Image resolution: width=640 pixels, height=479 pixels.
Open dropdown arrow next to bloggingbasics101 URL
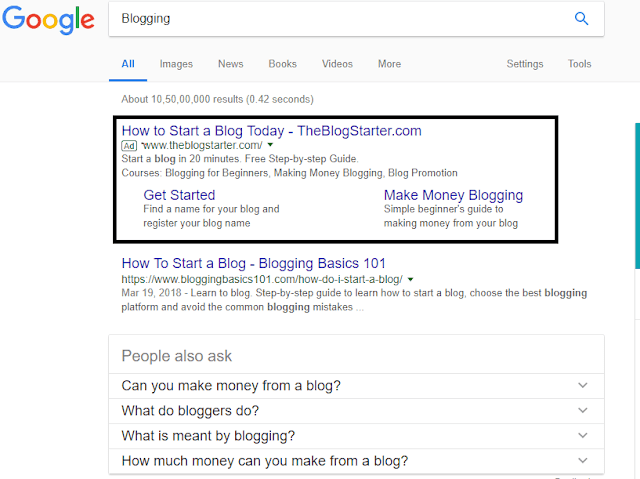(x=411, y=279)
